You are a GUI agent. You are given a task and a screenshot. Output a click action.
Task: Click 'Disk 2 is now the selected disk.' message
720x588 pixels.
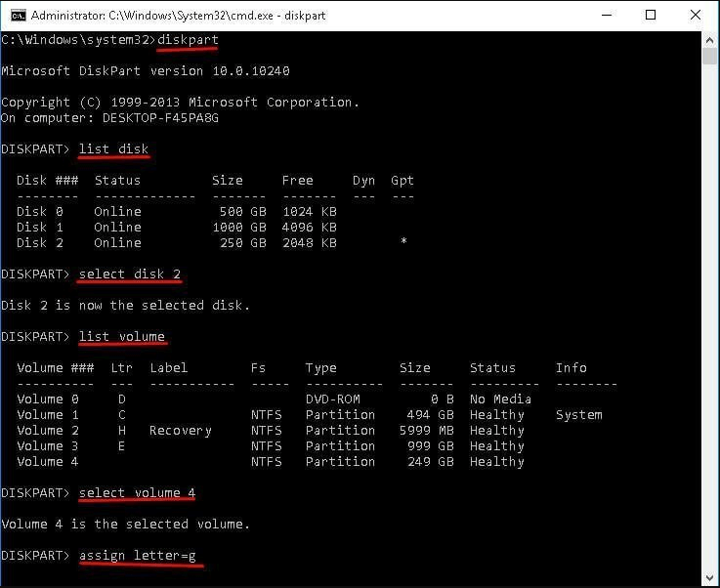125,306
